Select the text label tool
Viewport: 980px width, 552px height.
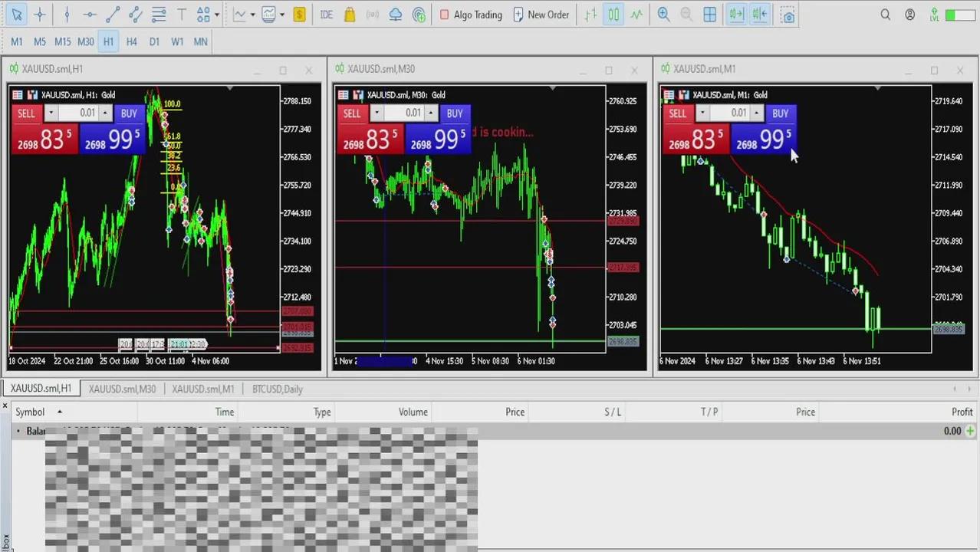[x=182, y=15]
